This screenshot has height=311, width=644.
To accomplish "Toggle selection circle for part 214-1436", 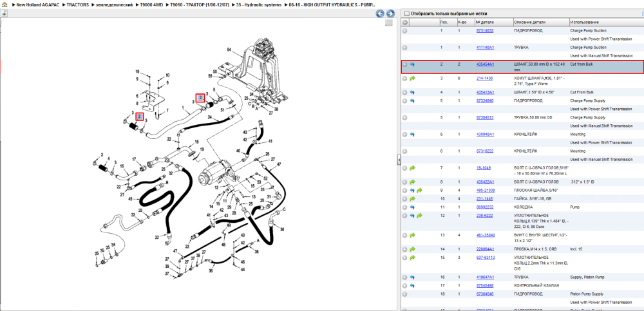I will (405, 78).
